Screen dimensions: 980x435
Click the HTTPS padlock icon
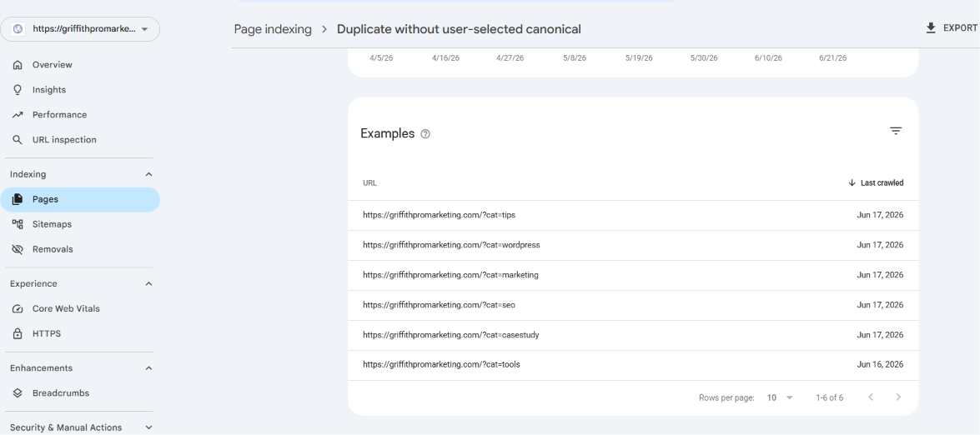(18, 334)
